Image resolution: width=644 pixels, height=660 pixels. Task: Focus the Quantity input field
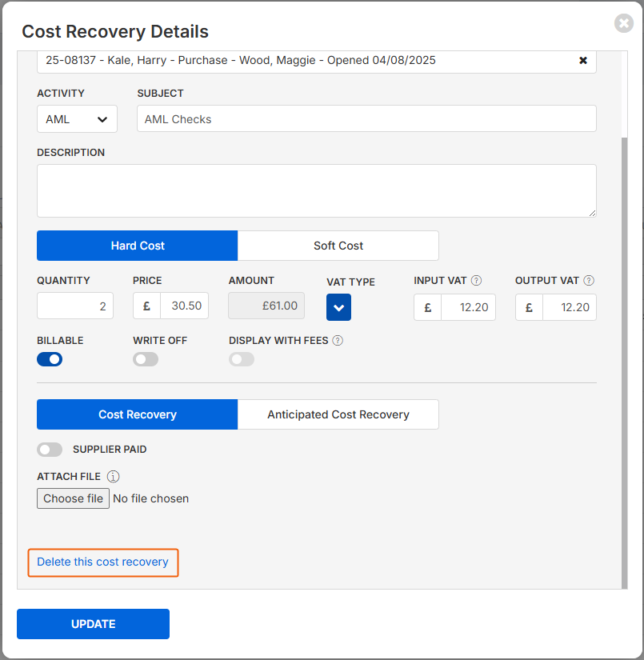coord(75,306)
